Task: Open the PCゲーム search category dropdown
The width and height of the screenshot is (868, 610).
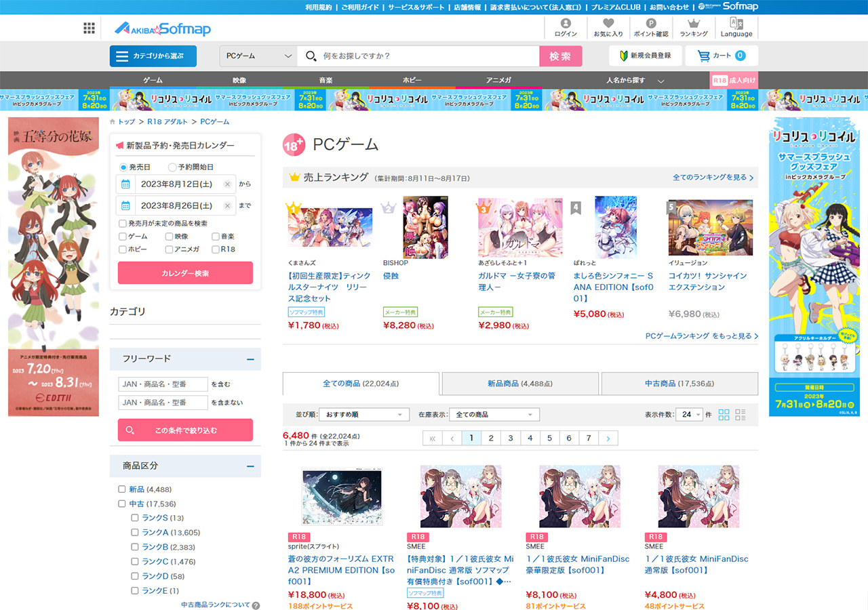Action: [x=259, y=56]
